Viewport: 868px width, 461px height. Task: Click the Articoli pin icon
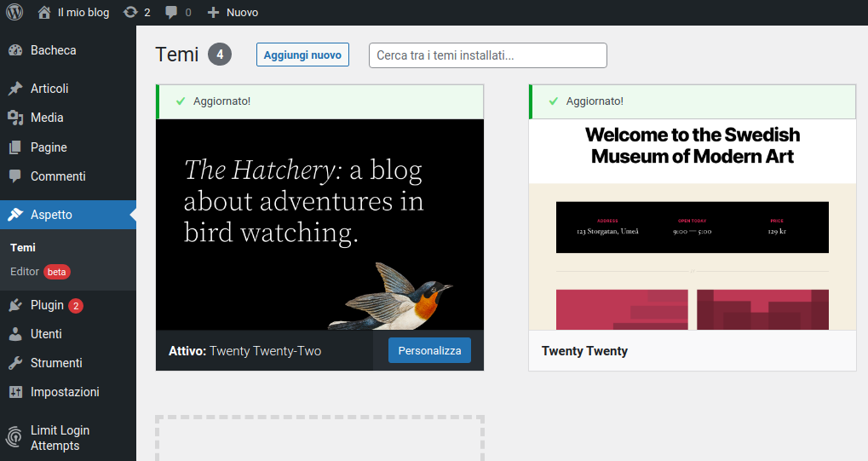15,89
